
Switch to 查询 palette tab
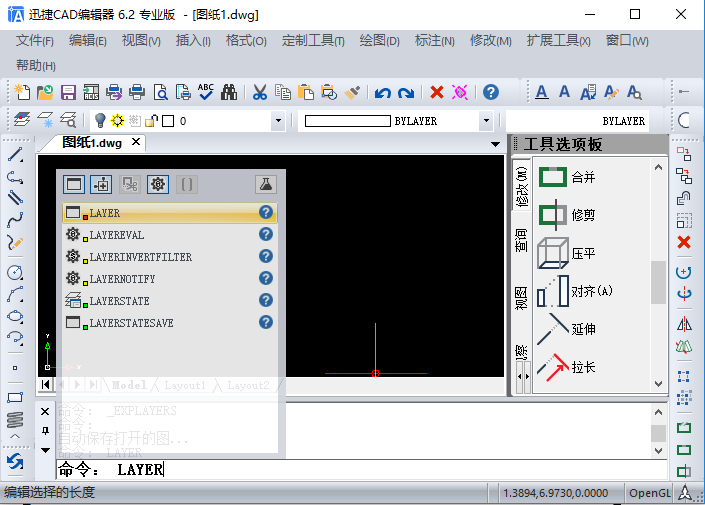point(521,240)
